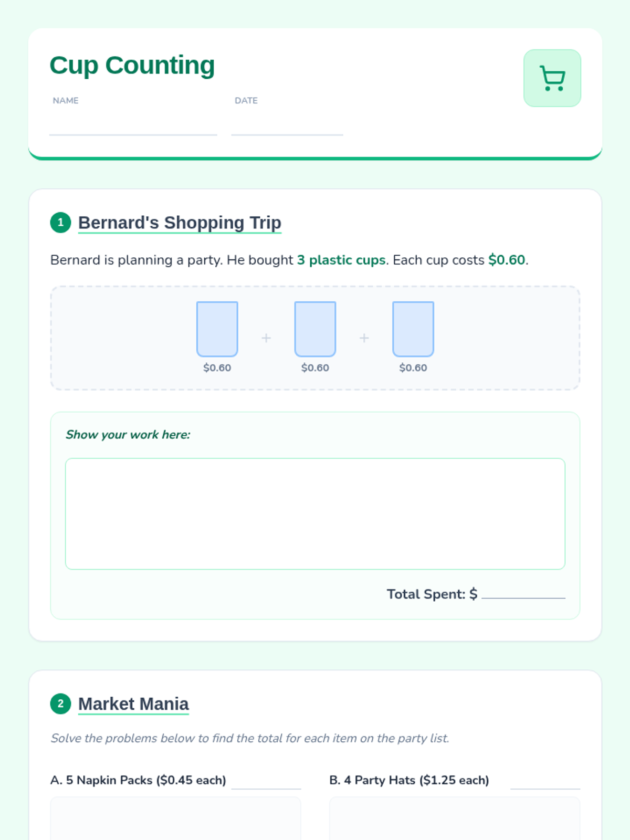Click the Bernard's Shopping Trip heading
This screenshot has height=840, width=630.
180,223
